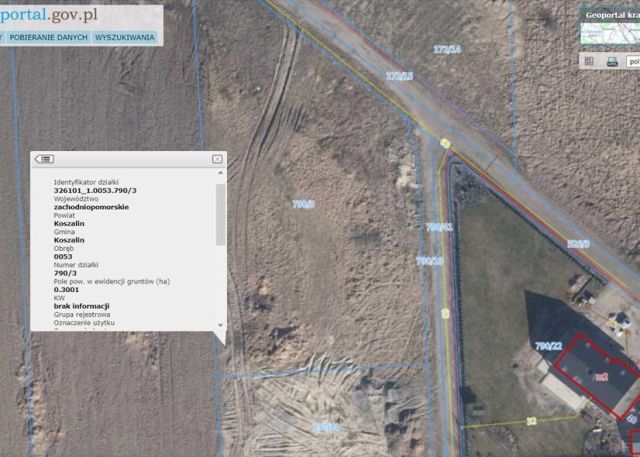The height and width of the screenshot is (457, 640).
Task: Close the parcel information popup
Action: pos(217,159)
